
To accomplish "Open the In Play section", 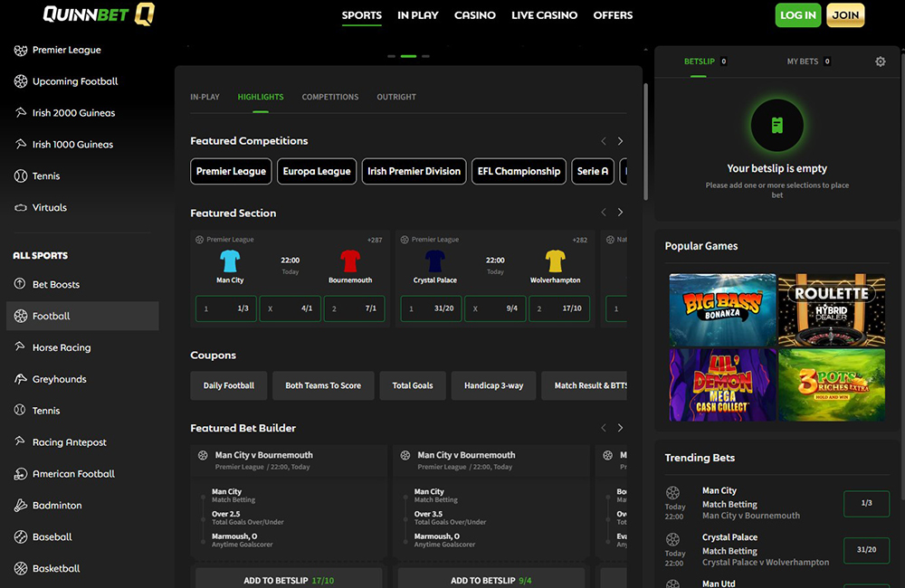I will pyautogui.click(x=418, y=15).
